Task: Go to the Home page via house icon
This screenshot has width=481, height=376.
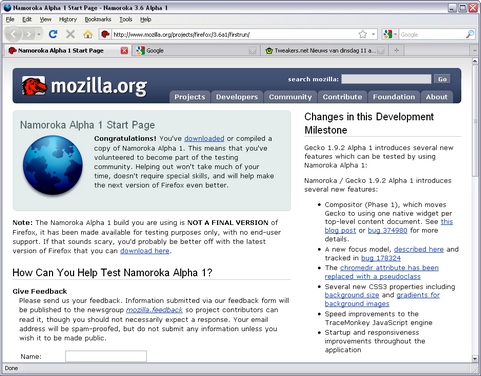Action: (88, 34)
